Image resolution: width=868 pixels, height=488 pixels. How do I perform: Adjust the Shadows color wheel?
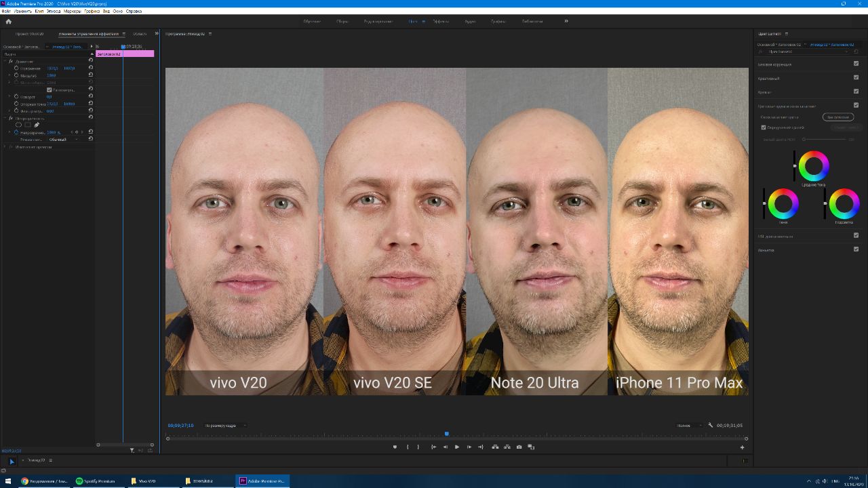[783, 203]
